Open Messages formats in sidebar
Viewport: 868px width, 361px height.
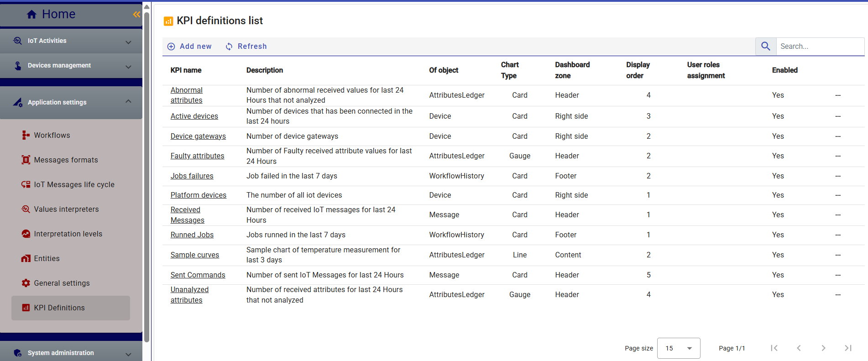[66, 160]
